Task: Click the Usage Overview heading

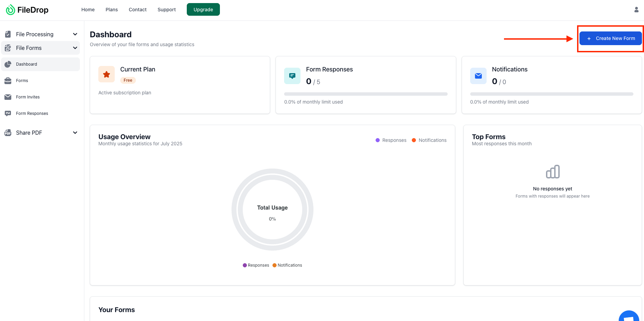Action: tap(124, 137)
